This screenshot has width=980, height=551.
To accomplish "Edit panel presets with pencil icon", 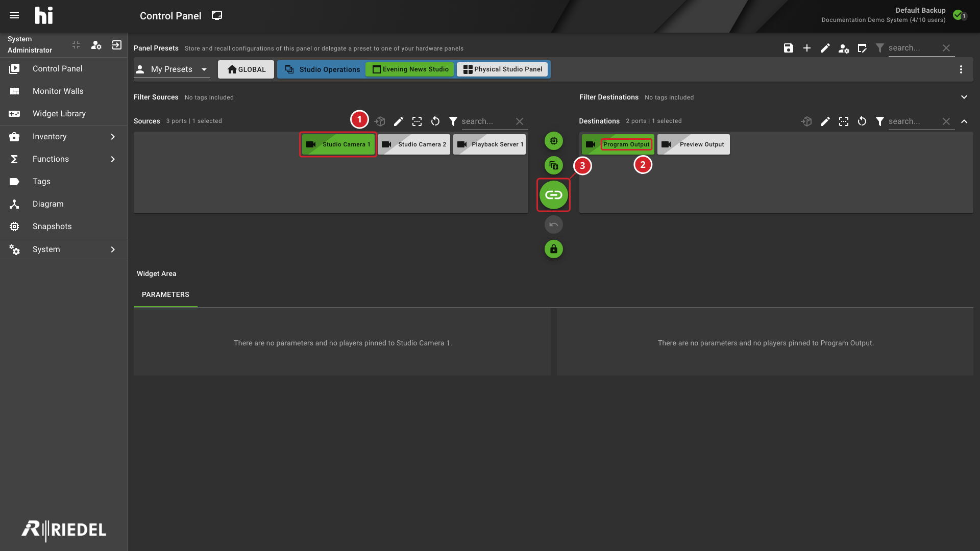I will tap(825, 48).
